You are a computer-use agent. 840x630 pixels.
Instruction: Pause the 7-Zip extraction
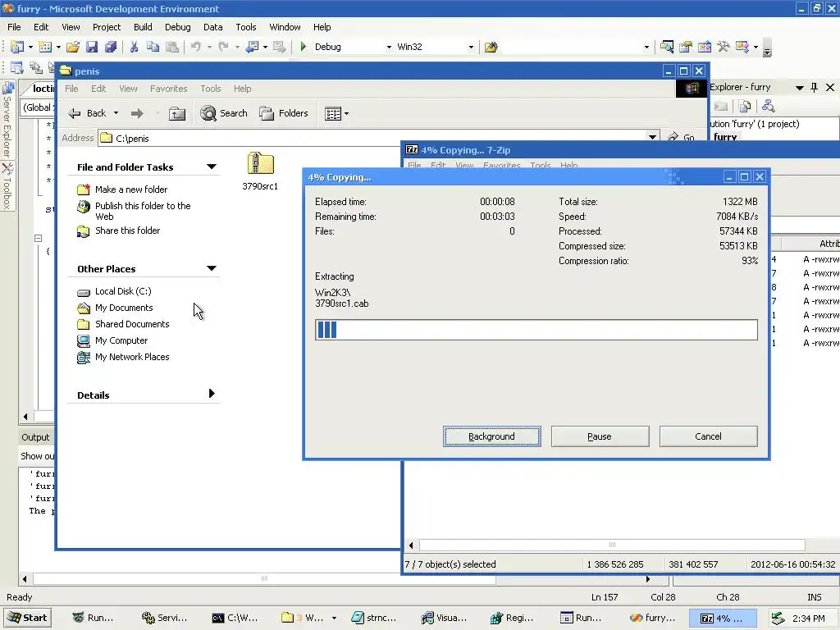click(600, 436)
